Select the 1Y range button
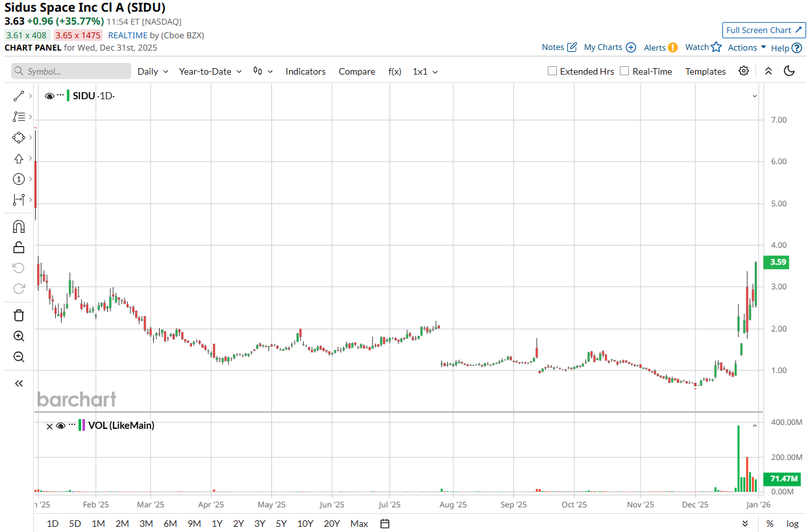Screen dimensions: 810x532 (x=217, y=524)
